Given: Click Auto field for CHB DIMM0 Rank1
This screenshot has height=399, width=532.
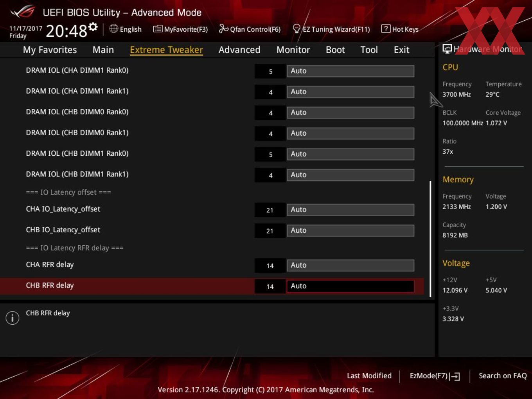Looking at the screenshot, I should (x=350, y=133).
